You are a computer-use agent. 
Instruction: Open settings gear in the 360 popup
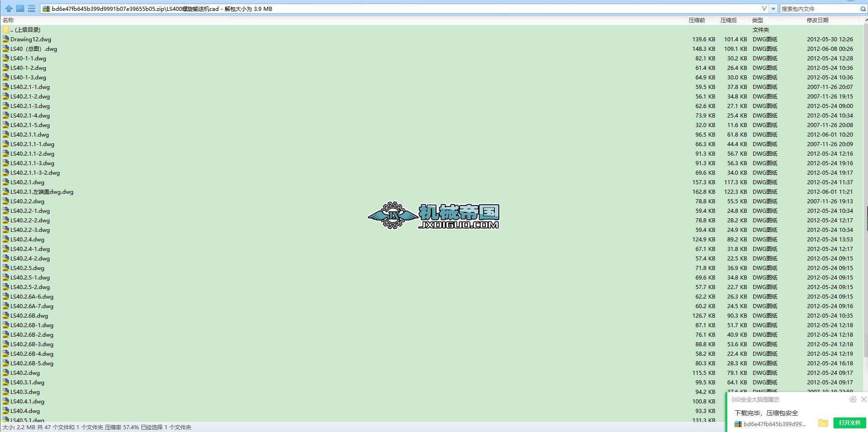coord(853,399)
